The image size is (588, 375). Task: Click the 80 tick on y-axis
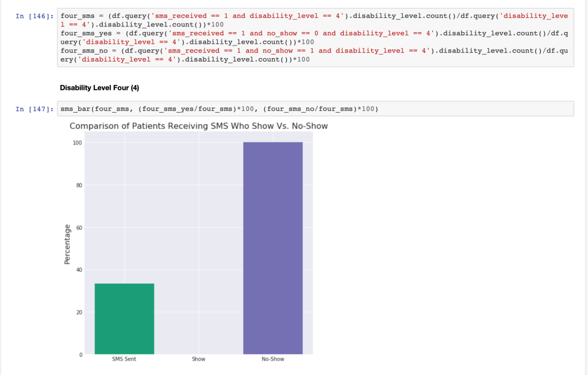point(78,185)
